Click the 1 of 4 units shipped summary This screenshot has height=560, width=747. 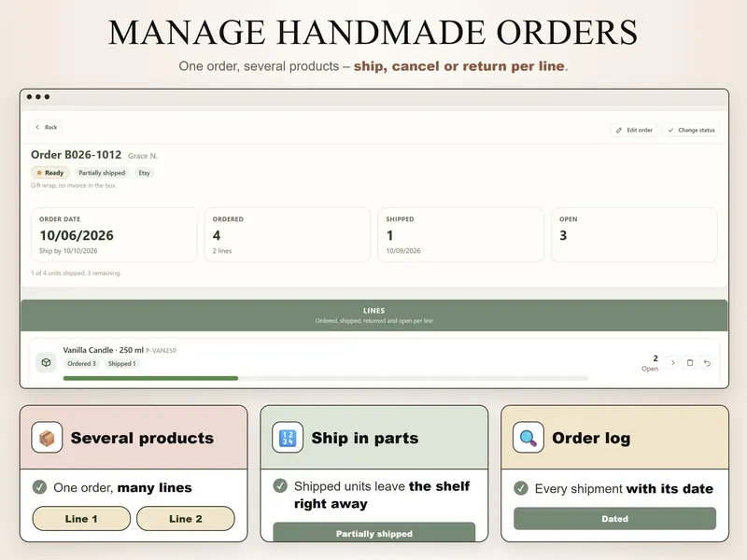[x=76, y=273]
